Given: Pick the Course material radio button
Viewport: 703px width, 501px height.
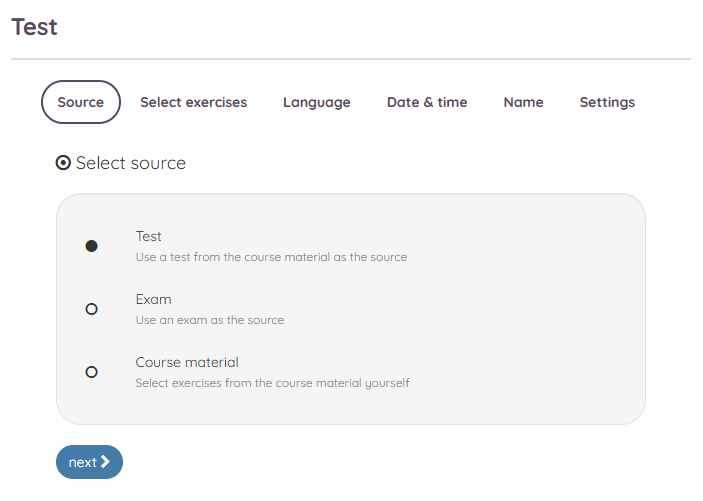Looking at the screenshot, I should 91,372.
